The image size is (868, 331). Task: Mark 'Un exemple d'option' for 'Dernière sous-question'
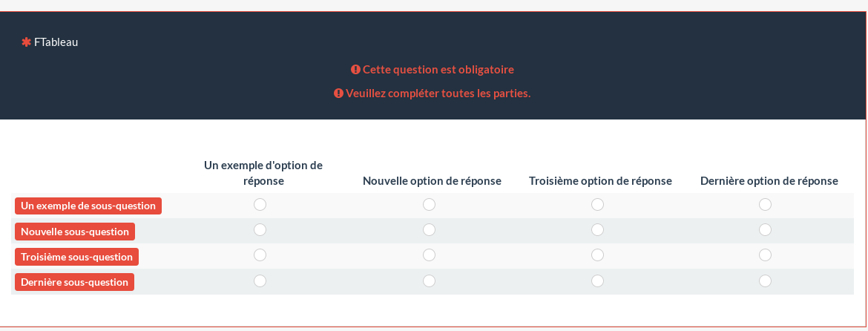tap(260, 281)
